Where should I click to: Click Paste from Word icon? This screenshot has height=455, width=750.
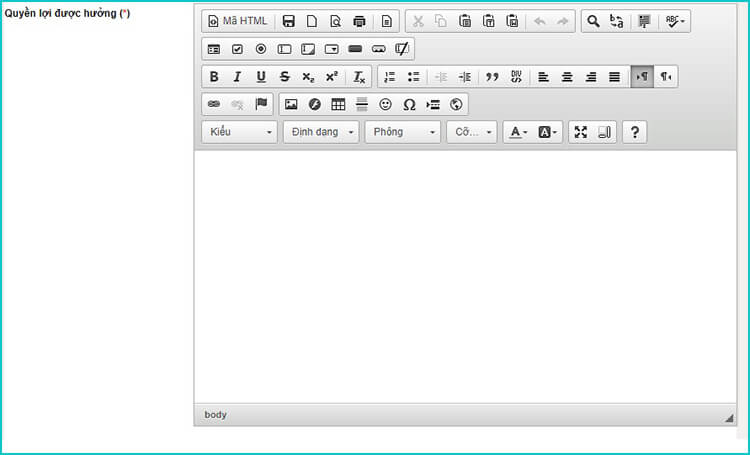click(512, 21)
